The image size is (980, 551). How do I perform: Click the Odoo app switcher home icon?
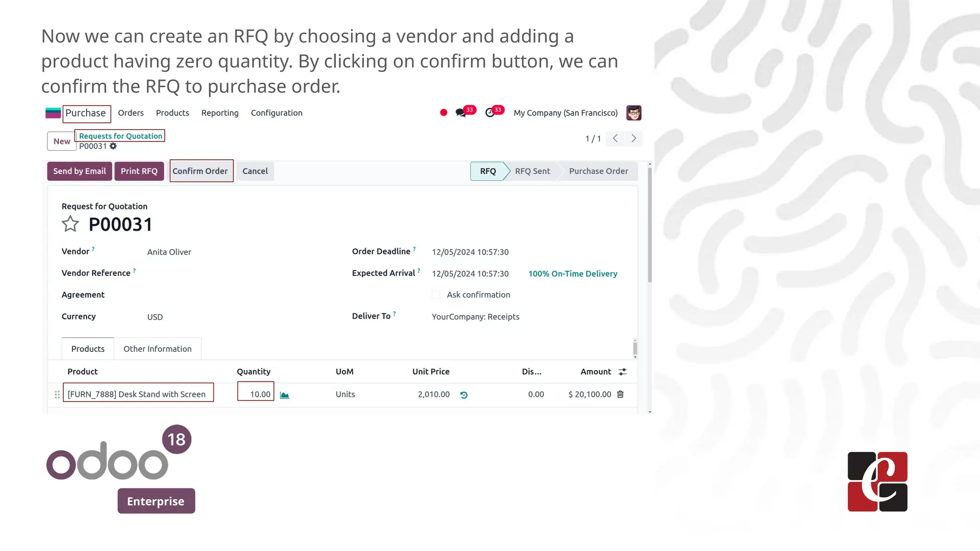pyautogui.click(x=53, y=113)
